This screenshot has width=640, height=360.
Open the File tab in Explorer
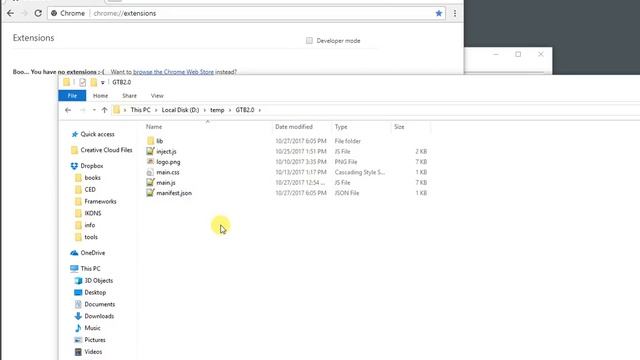coord(72,96)
